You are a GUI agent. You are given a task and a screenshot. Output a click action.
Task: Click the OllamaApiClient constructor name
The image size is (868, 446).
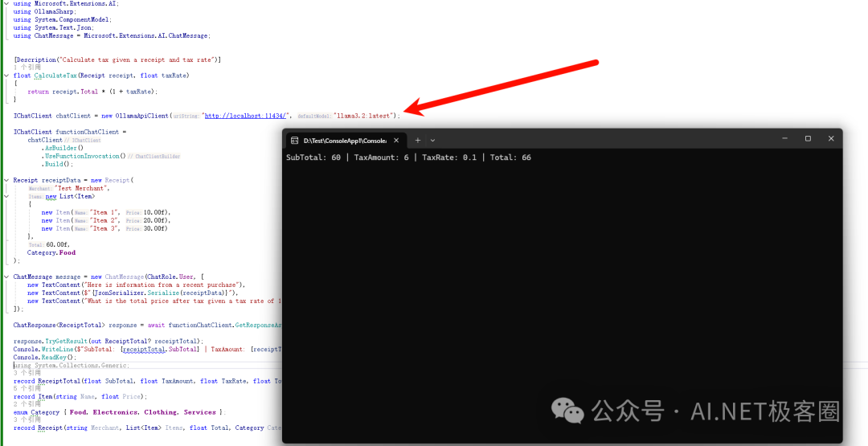pyautogui.click(x=141, y=116)
